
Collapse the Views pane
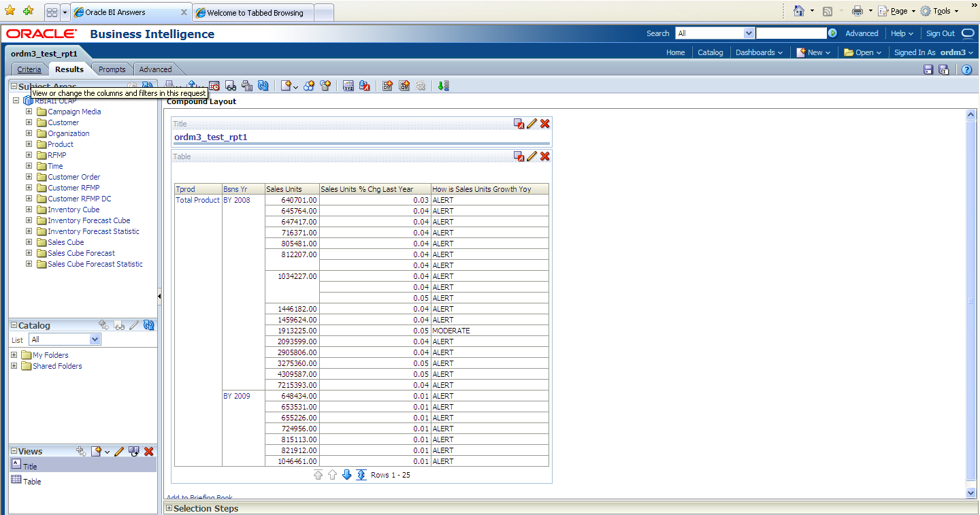(x=14, y=451)
